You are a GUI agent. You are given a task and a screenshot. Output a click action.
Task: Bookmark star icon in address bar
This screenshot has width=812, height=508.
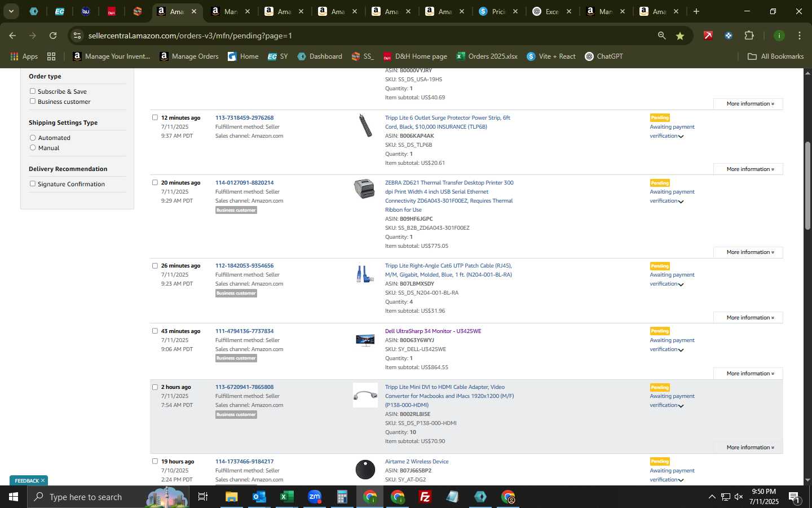(680, 36)
